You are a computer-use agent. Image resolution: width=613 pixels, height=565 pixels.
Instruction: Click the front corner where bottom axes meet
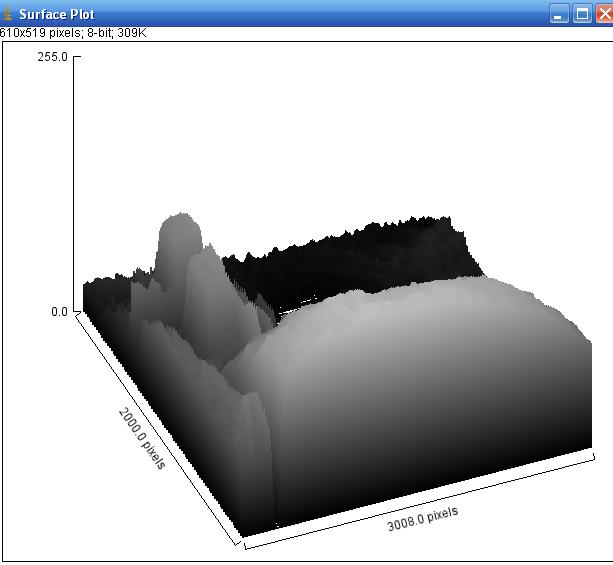(x=243, y=545)
